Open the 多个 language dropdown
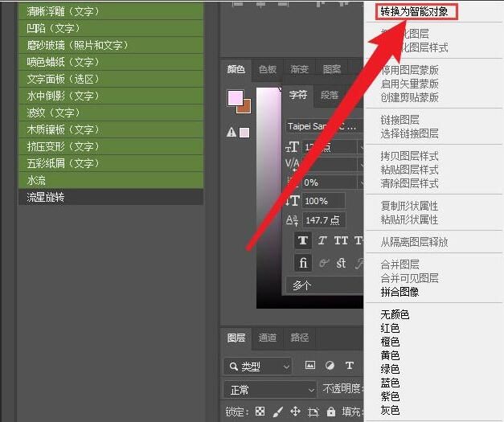 (x=324, y=285)
